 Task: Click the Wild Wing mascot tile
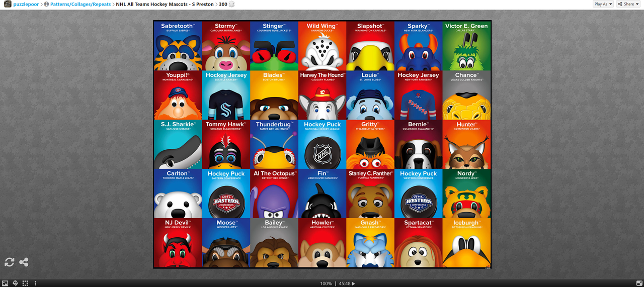coord(322,46)
